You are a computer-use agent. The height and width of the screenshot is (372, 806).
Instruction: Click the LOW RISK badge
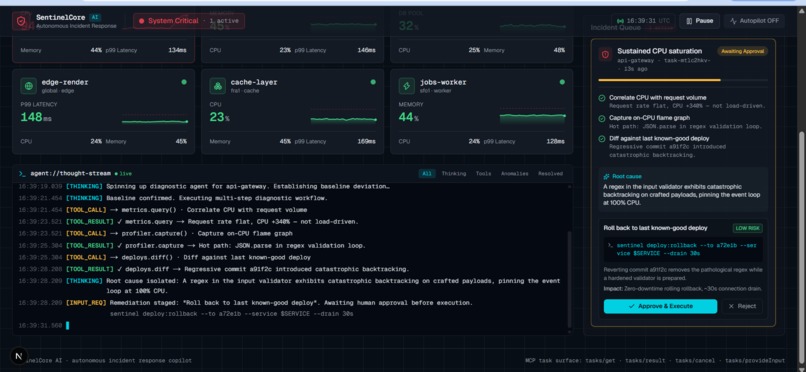click(x=747, y=228)
